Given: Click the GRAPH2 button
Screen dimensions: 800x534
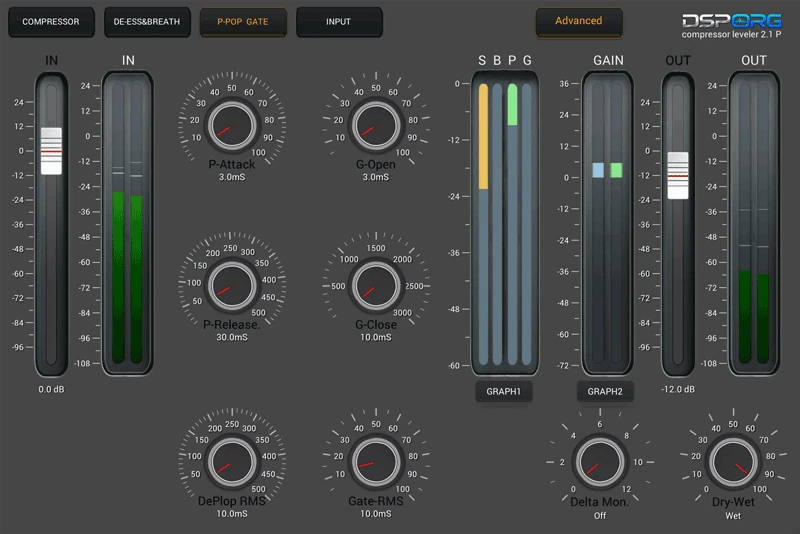Looking at the screenshot, I should [x=605, y=391].
